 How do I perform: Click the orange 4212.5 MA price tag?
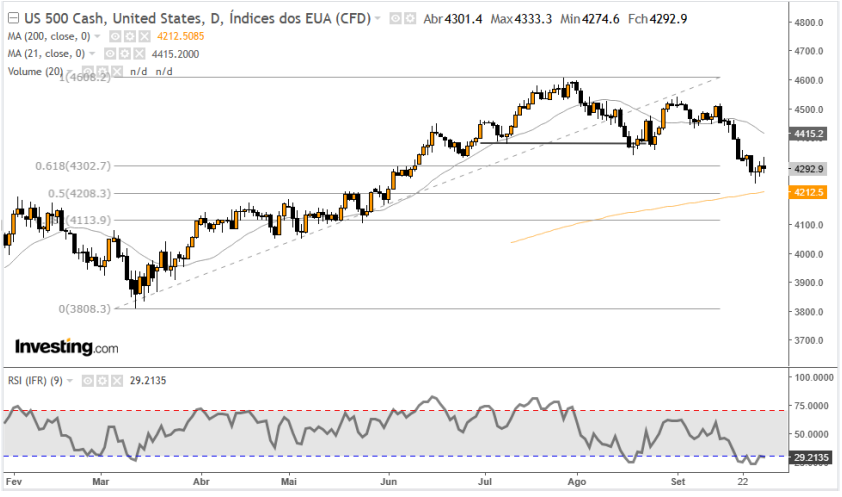[807, 191]
